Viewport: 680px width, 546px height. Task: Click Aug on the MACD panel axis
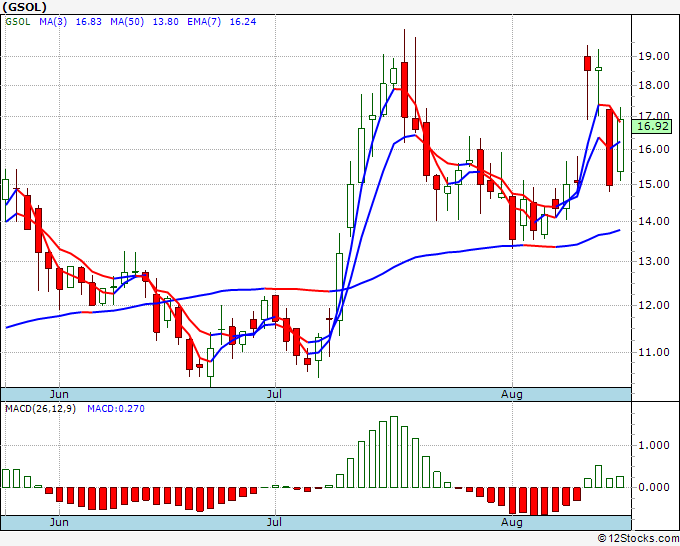(x=512, y=522)
